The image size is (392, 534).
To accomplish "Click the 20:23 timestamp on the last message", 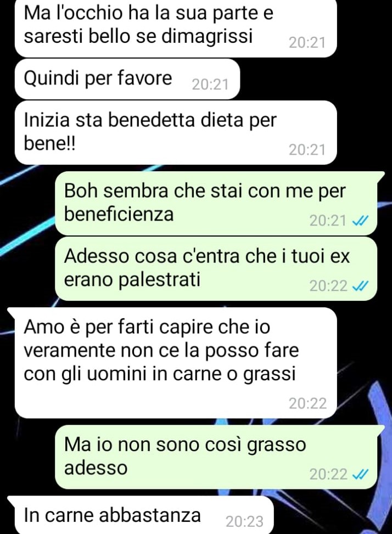I will point(244,522).
